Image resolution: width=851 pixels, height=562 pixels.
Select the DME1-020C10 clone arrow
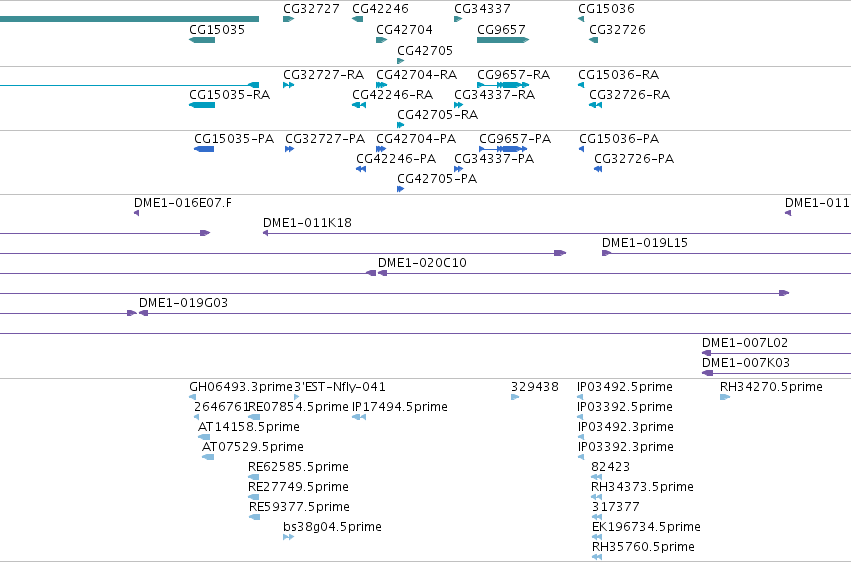[x=614, y=273]
